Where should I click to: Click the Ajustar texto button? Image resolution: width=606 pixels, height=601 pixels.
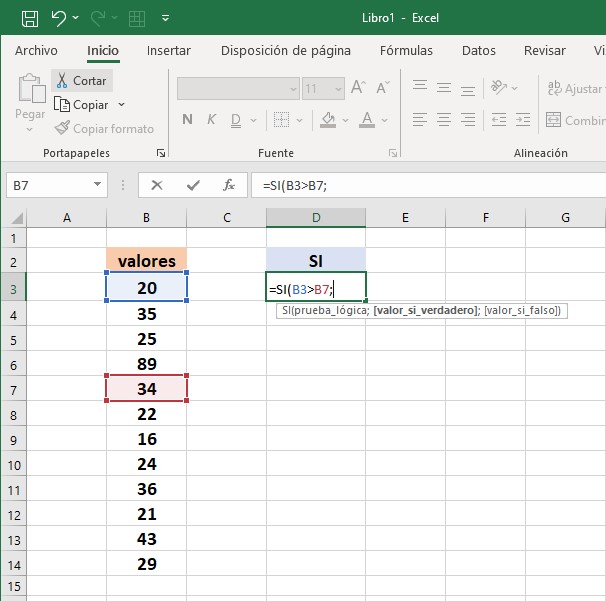575,89
